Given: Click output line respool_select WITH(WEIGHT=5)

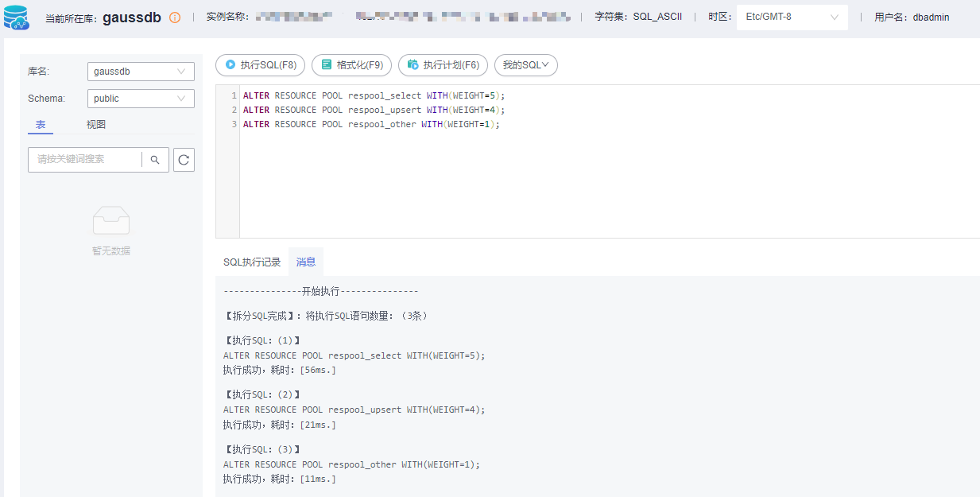Looking at the screenshot, I should click(354, 355).
